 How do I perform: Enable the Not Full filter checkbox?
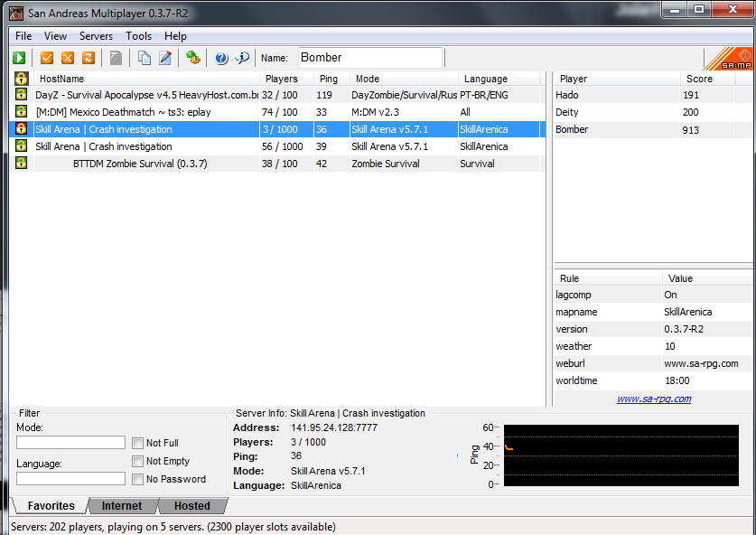[137, 443]
